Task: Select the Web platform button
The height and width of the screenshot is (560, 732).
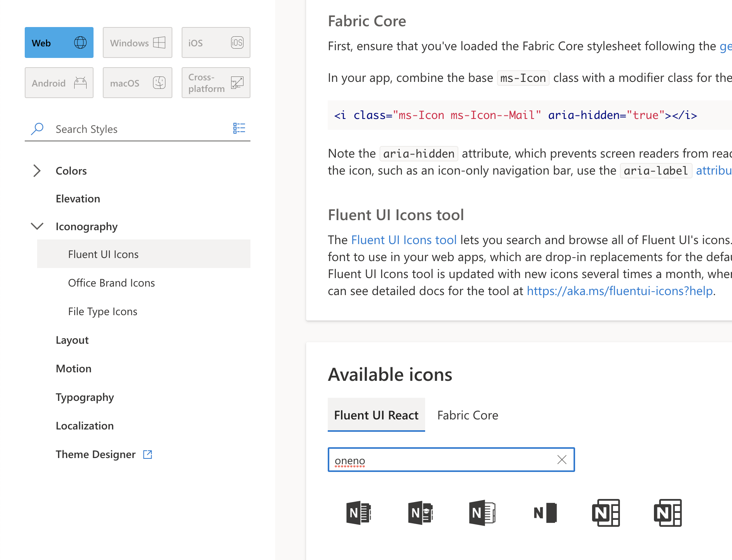Action: 59,42
